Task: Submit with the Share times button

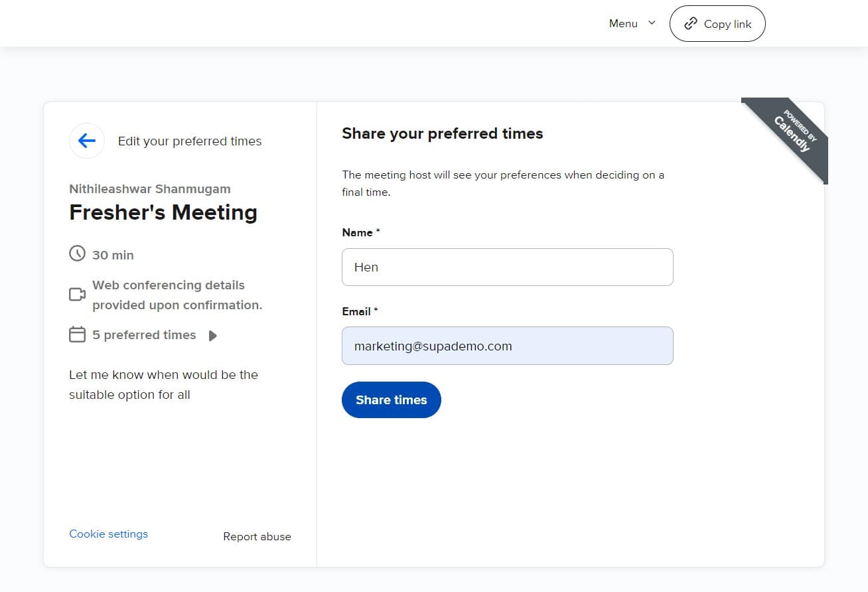Action: click(x=392, y=400)
